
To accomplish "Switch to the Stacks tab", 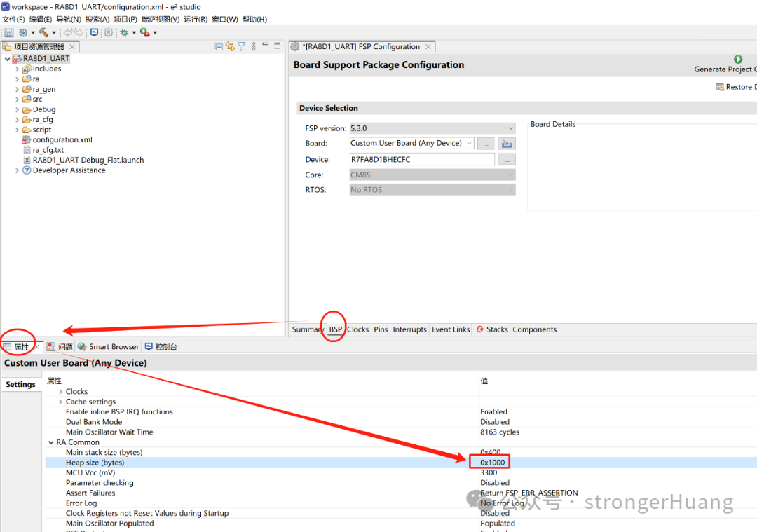I will 492,329.
